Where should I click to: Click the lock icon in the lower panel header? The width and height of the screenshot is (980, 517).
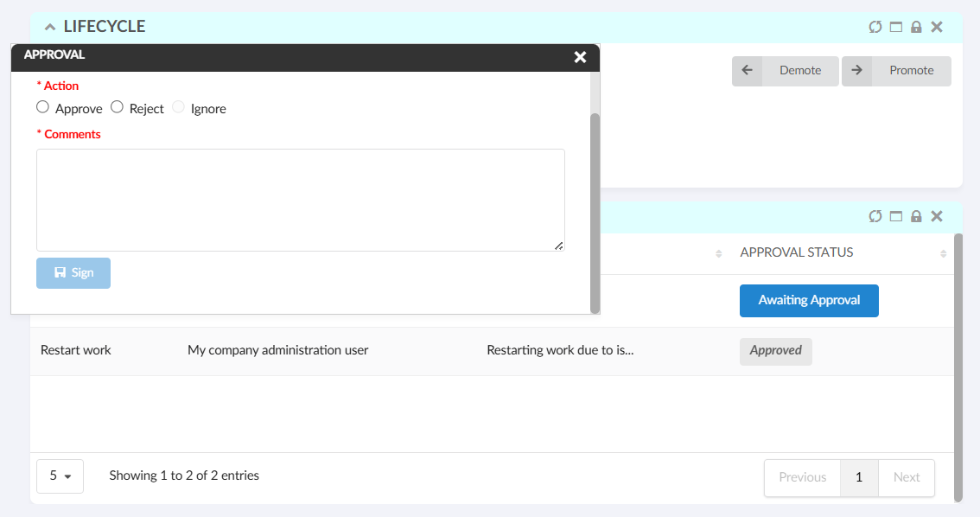point(916,216)
